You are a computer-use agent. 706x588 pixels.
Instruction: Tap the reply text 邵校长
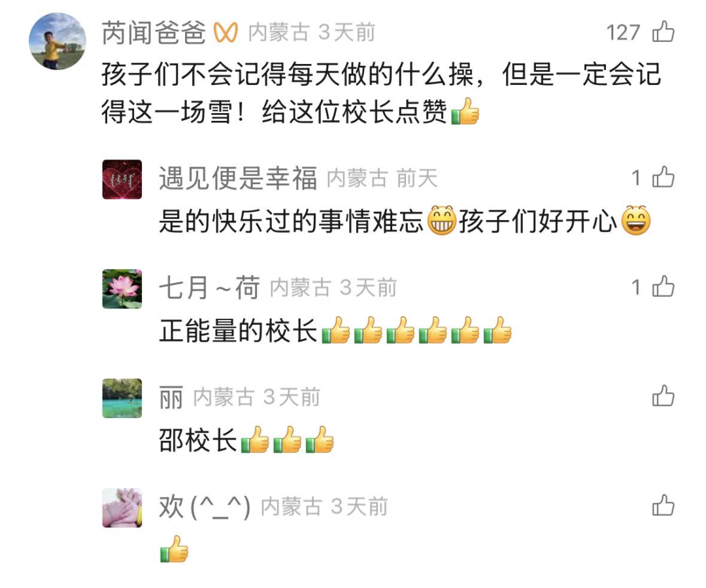[197, 440]
